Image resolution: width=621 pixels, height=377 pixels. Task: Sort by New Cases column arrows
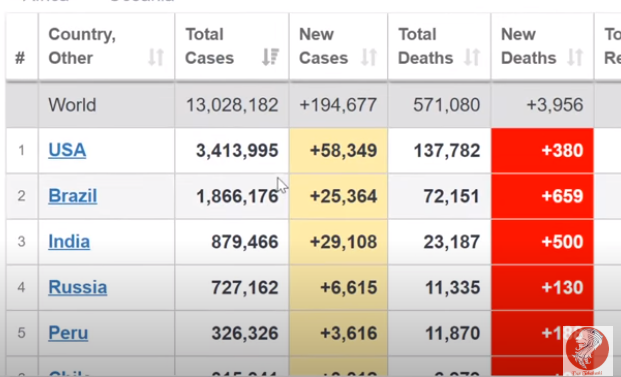pos(369,57)
